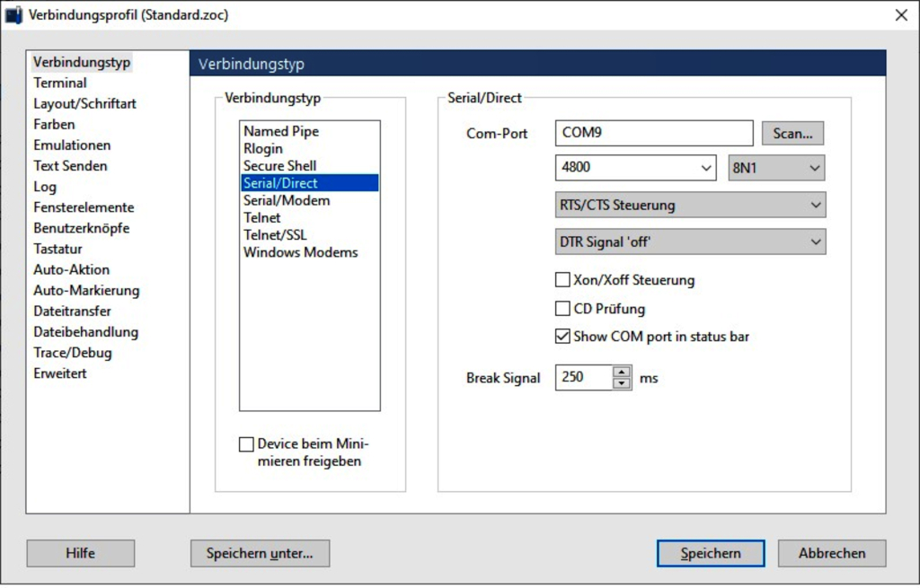Open the Farben settings category
Screen dimensions: 920x588
coord(54,124)
